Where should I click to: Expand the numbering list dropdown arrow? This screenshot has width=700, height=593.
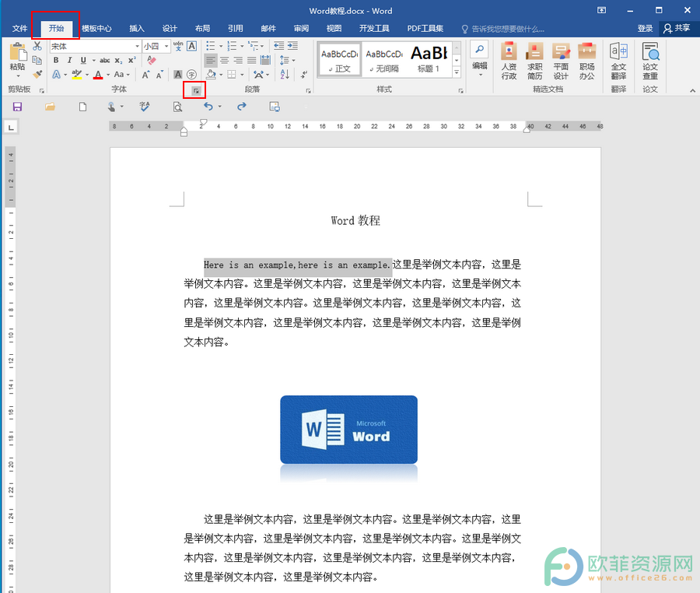[242, 46]
